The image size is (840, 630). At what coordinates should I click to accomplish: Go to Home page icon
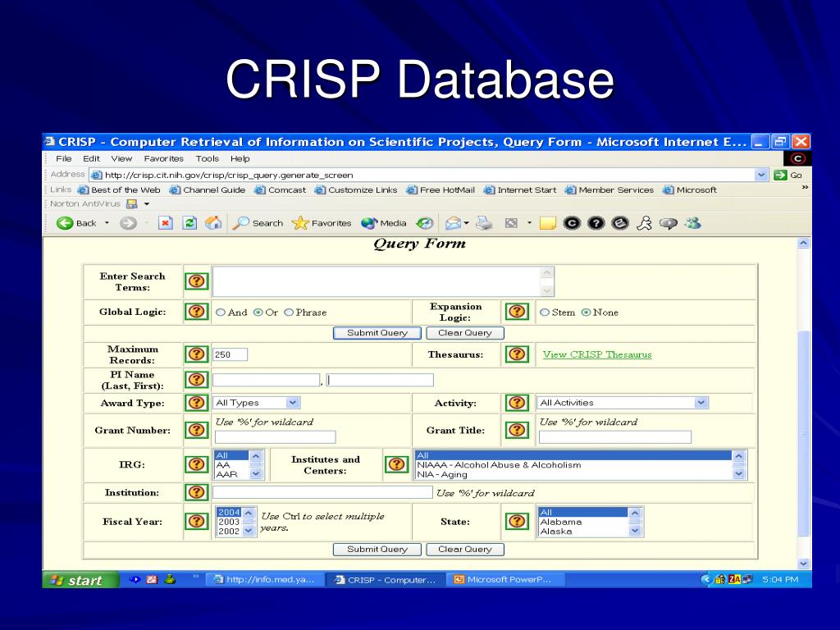[213, 223]
